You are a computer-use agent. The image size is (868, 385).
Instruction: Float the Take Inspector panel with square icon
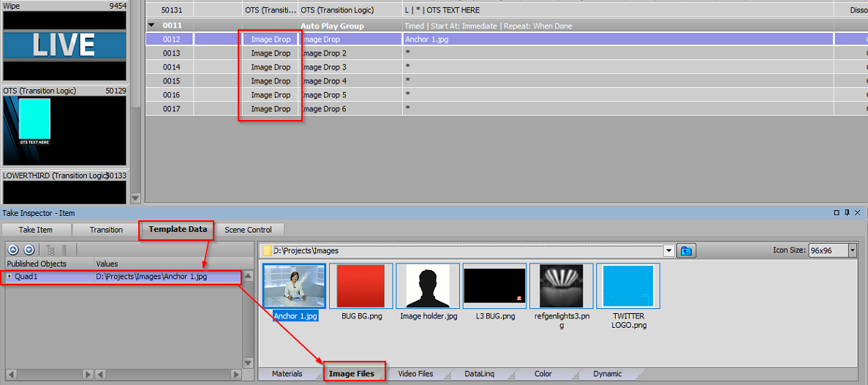tap(837, 213)
